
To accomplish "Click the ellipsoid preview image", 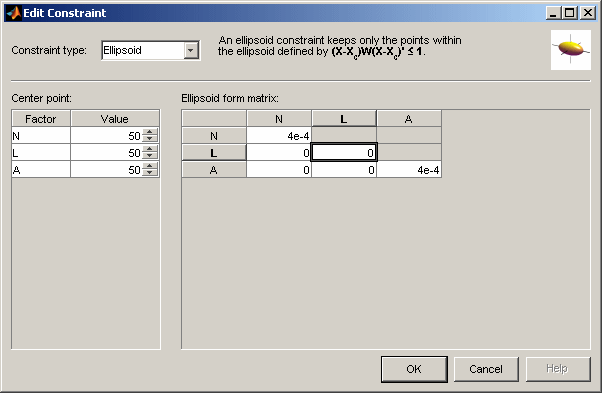I will point(571,50).
